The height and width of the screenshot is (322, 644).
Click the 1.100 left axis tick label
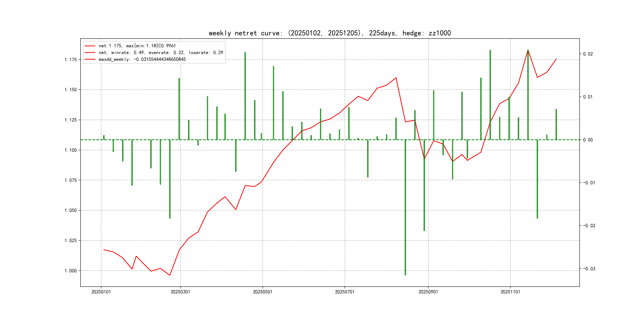click(x=71, y=150)
